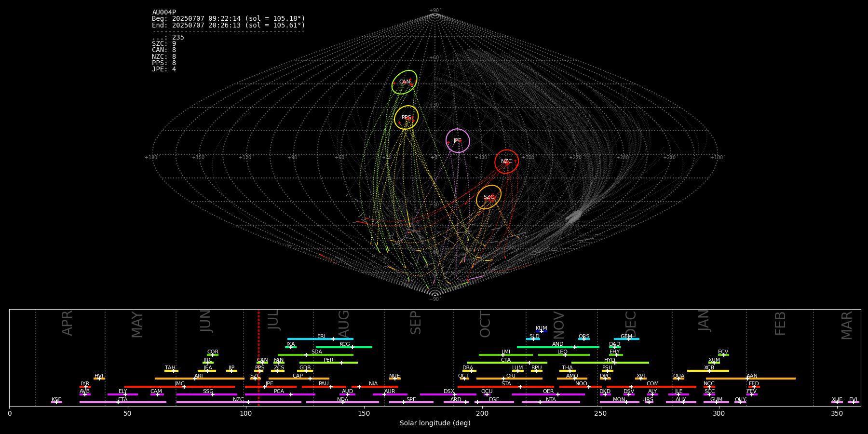This screenshot has width=868, height=434.
Task: Click the KUM shower bar in timeline
Action: pos(542,331)
